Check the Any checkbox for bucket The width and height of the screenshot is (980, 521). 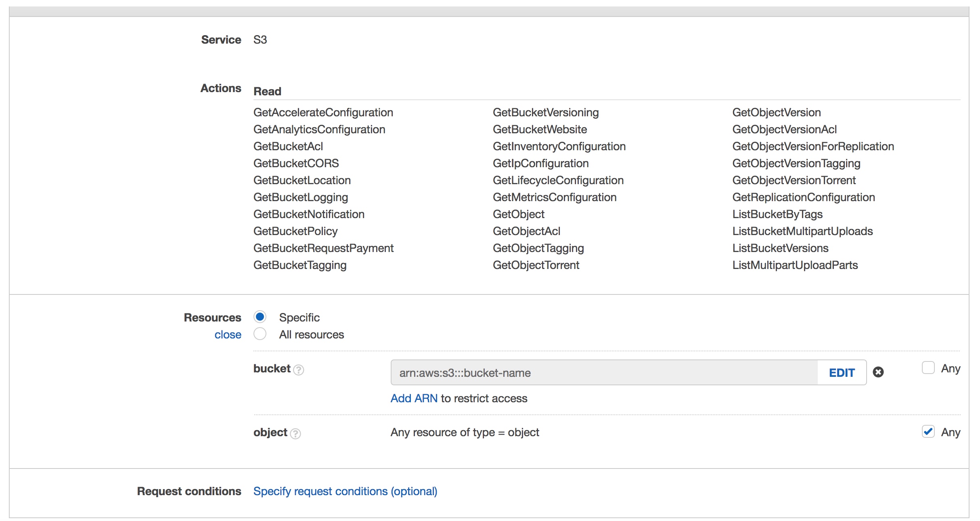[928, 368]
